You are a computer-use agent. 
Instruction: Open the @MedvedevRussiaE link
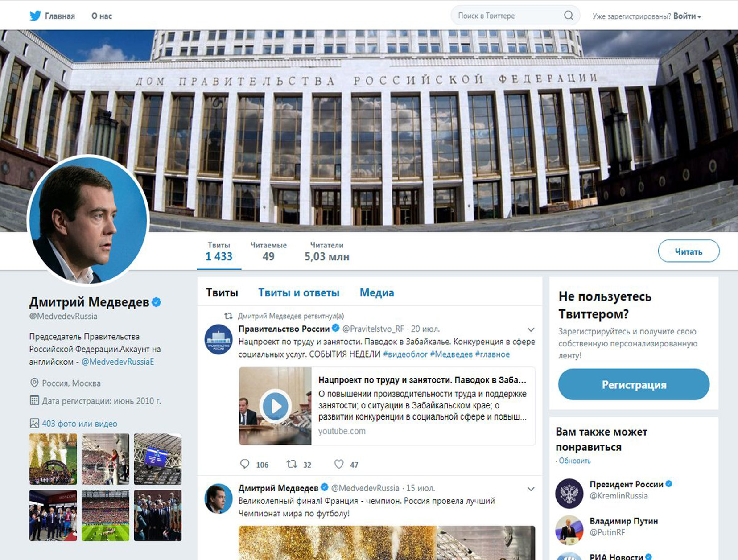[118, 362]
